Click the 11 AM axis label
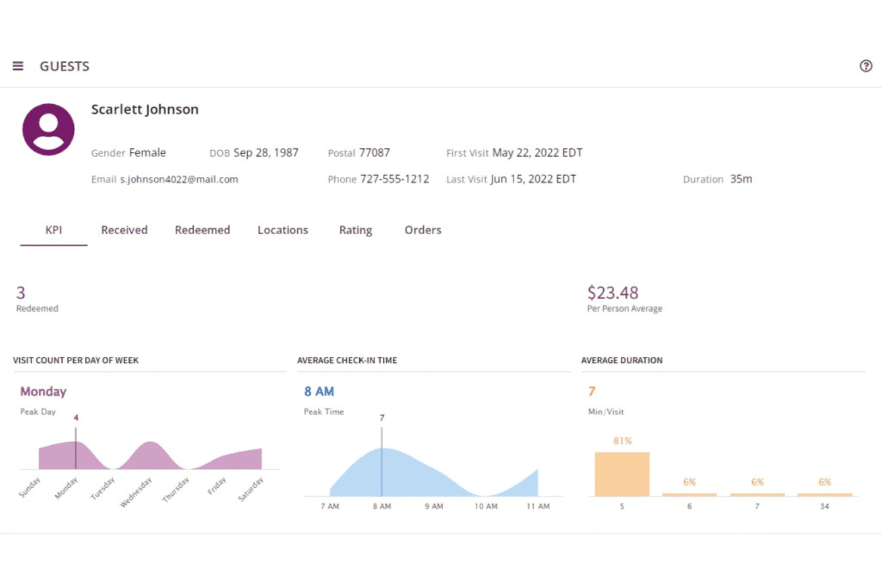 pyautogui.click(x=538, y=506)
